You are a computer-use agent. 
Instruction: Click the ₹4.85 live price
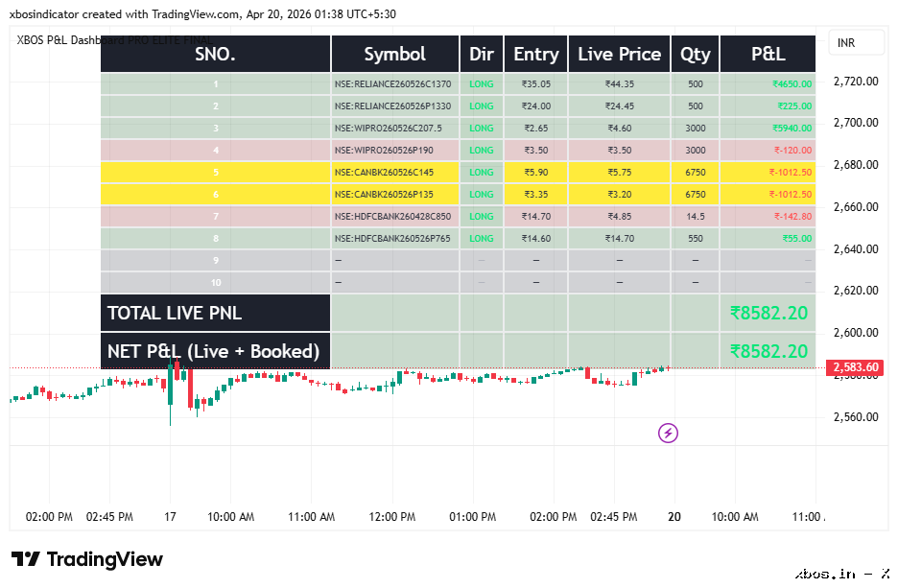(620, 217)
